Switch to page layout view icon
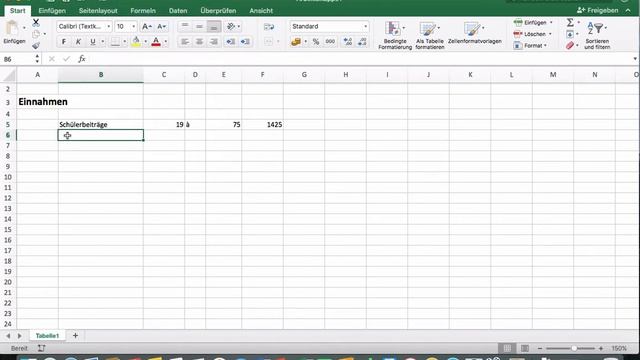The width and height of the screenshot is (640, 360). point(525,349)
